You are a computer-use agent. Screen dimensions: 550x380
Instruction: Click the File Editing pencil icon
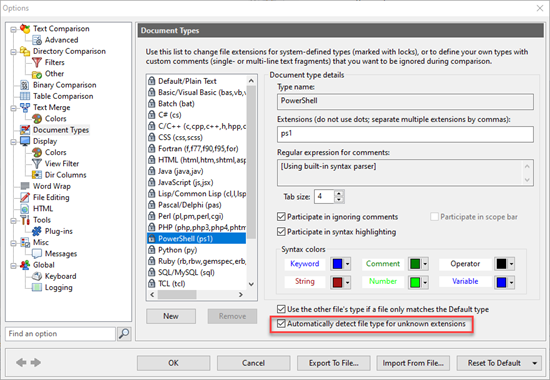pos(25,197)
